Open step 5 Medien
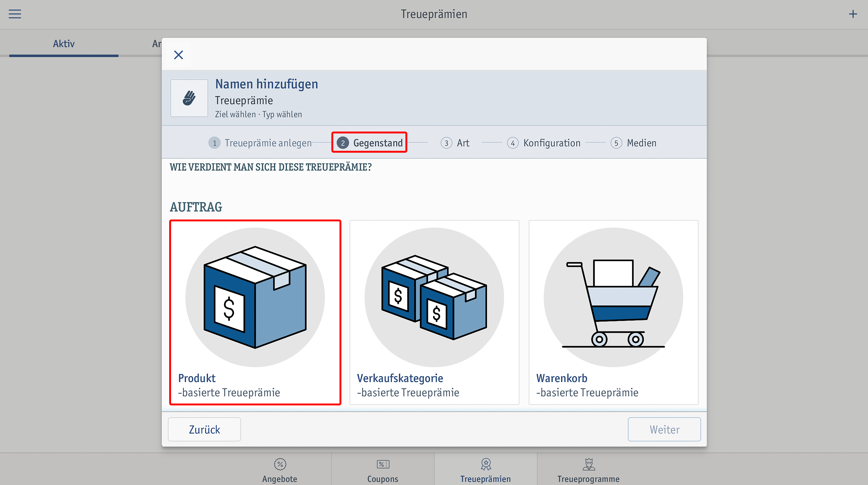The height and width of the screenshot is (485, 868). pos(633,143)
